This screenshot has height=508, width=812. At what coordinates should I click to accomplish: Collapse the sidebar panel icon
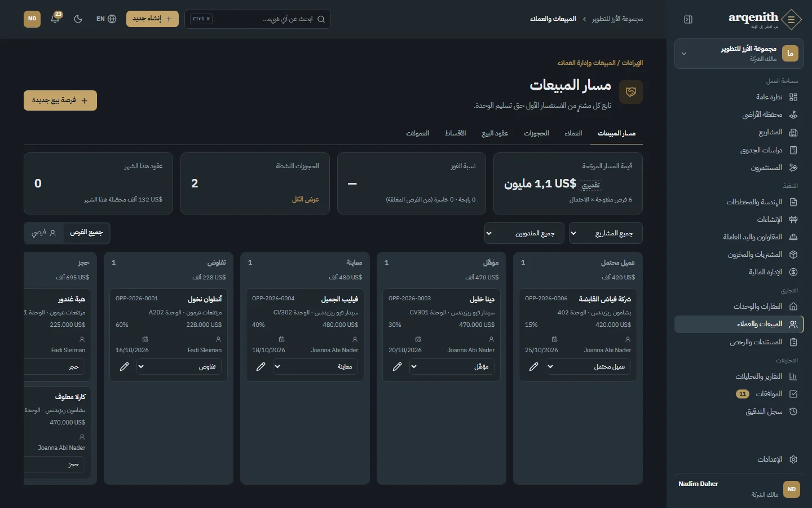[x=688, y=19]
